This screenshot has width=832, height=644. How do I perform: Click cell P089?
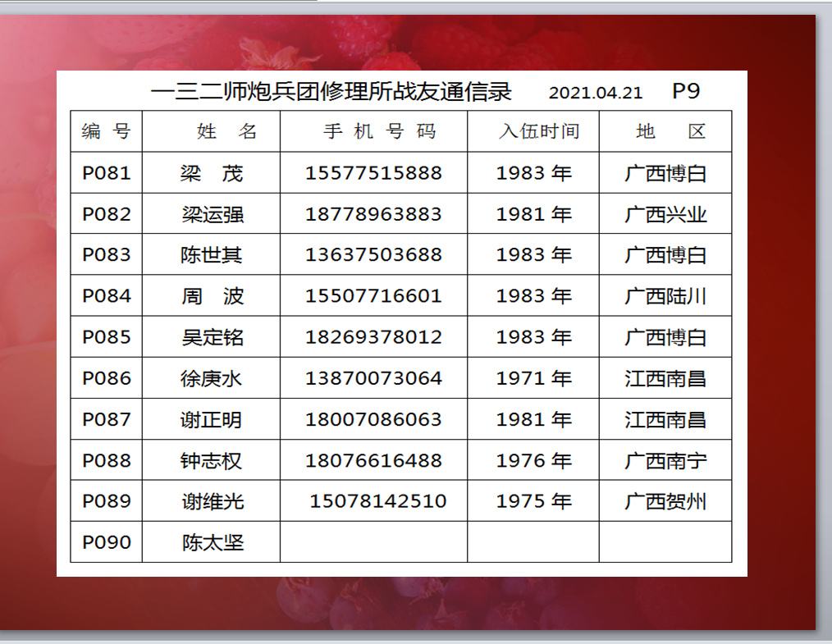coord(107,501)
